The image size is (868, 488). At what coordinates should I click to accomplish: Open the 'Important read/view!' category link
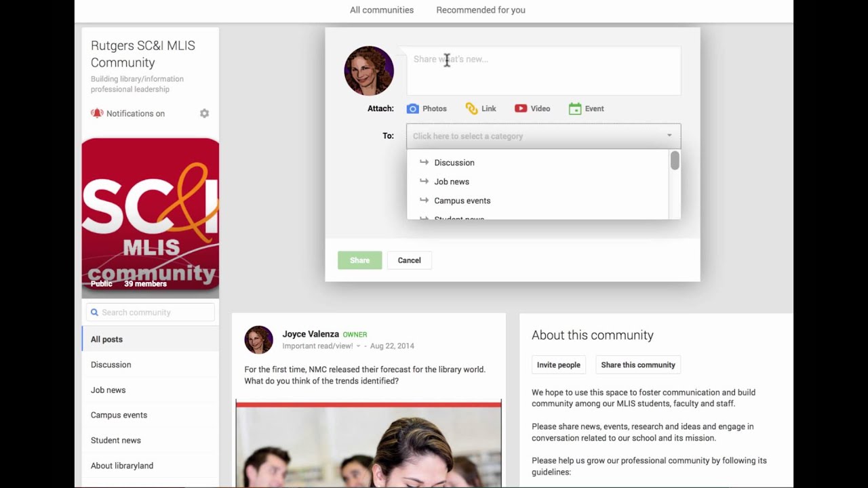[x=317, y=346]
